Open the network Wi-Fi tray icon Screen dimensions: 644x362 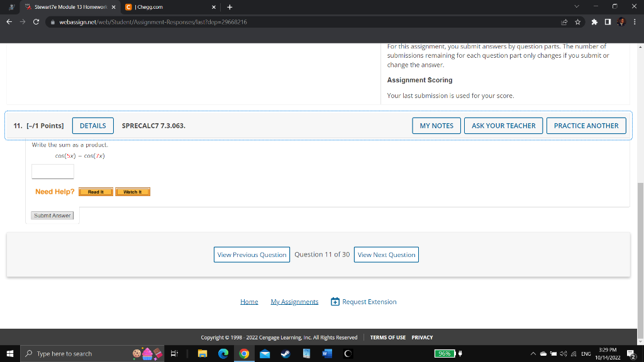(574, 353)
